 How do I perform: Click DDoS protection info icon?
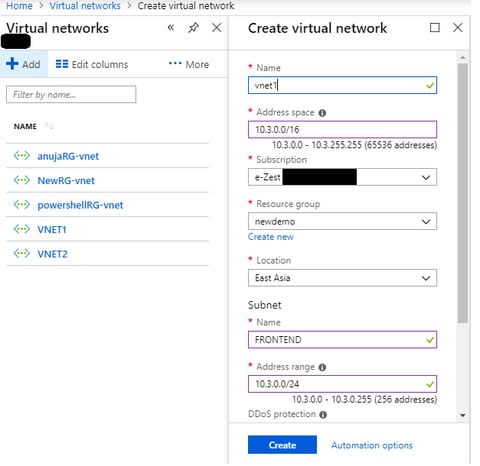point(323,415)
